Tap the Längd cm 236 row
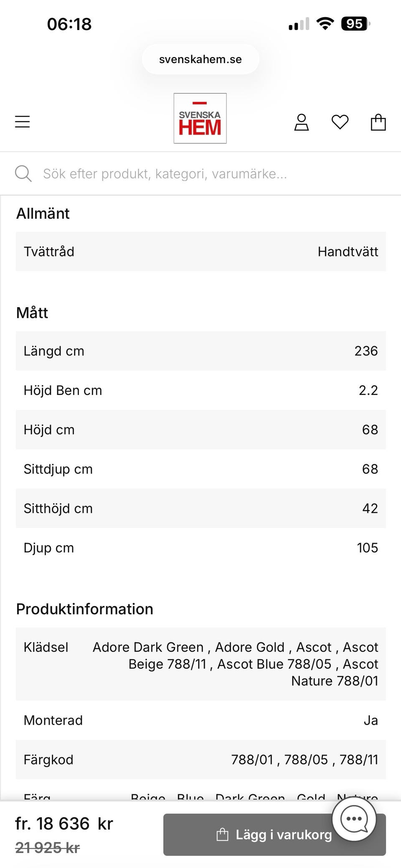 [x=201, y=351]
